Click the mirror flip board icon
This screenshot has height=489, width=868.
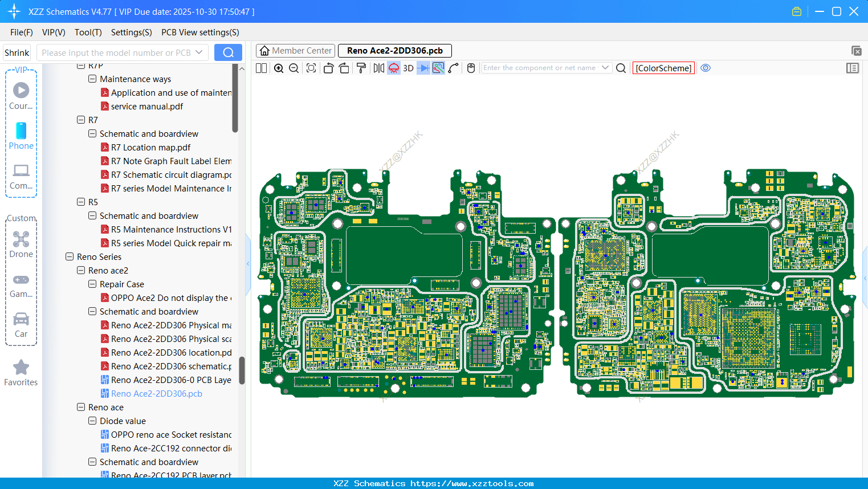click(x=378, y=68)
